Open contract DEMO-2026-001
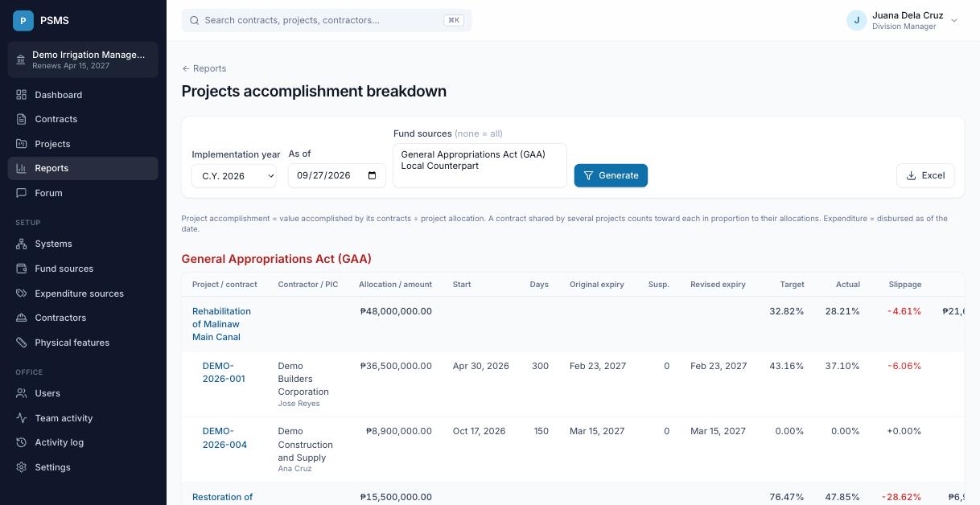 (x=224, y=372)
